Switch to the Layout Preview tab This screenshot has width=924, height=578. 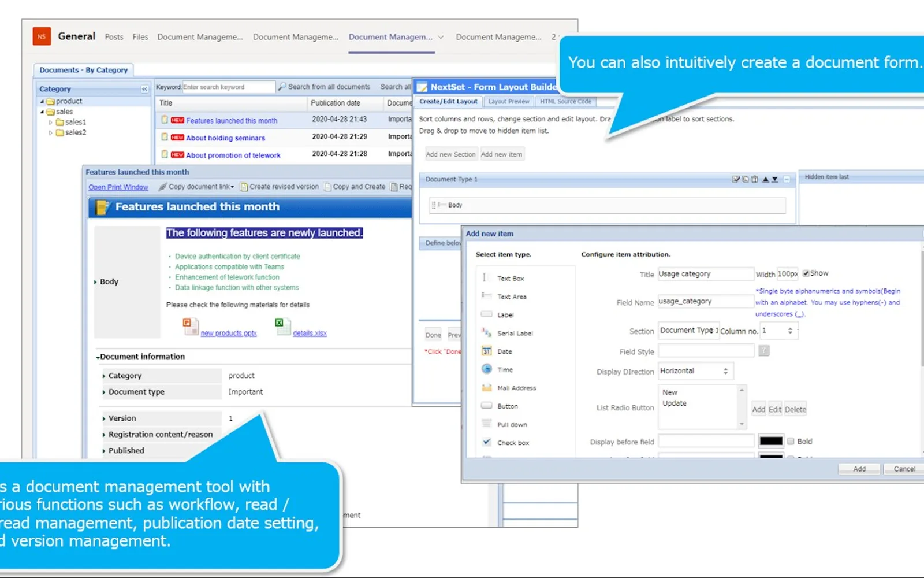tap(509, 102)
